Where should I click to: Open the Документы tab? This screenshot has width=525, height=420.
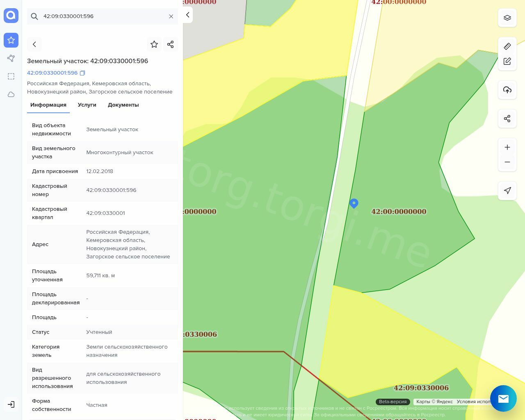click(x=123, y=105)
